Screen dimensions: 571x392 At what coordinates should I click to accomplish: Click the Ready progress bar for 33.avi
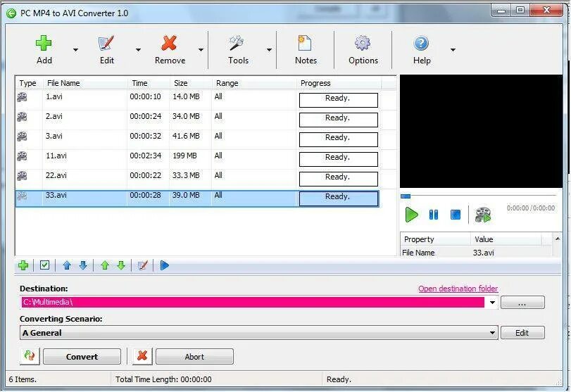pos(338,198)
